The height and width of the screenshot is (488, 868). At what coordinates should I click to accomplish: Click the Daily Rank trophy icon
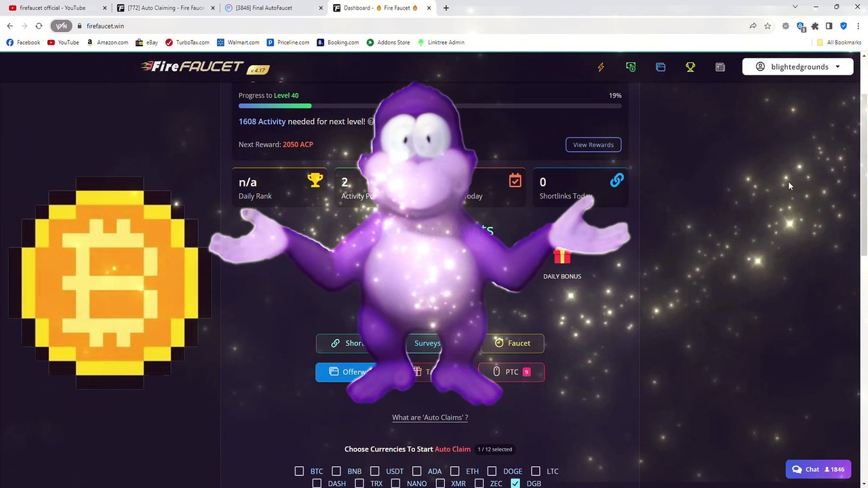click(315, 180)
